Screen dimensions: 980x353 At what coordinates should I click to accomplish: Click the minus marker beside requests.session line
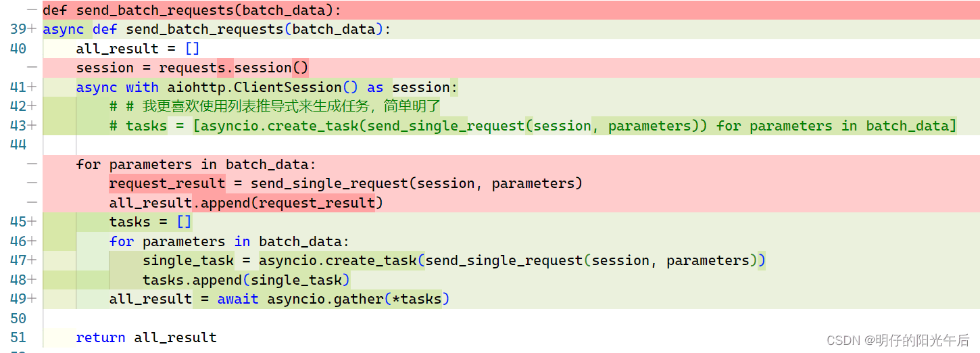(32, 68)
